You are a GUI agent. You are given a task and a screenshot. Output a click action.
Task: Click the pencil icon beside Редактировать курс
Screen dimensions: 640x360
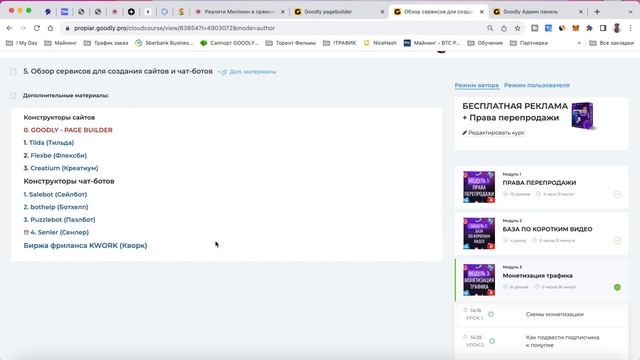pos(464,133)
